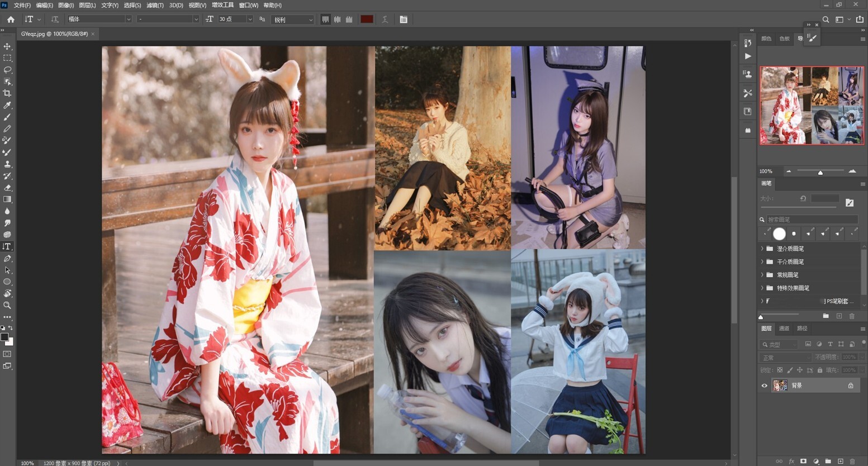Screen dimensions: 868x466
Task: Toggle the Character and Paragraph panels
Action: 404,19
